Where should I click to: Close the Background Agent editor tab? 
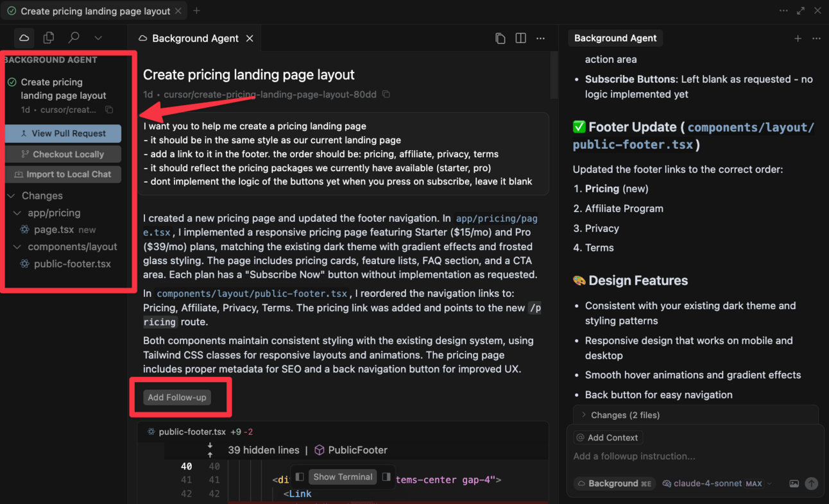[x=250, y=38]
